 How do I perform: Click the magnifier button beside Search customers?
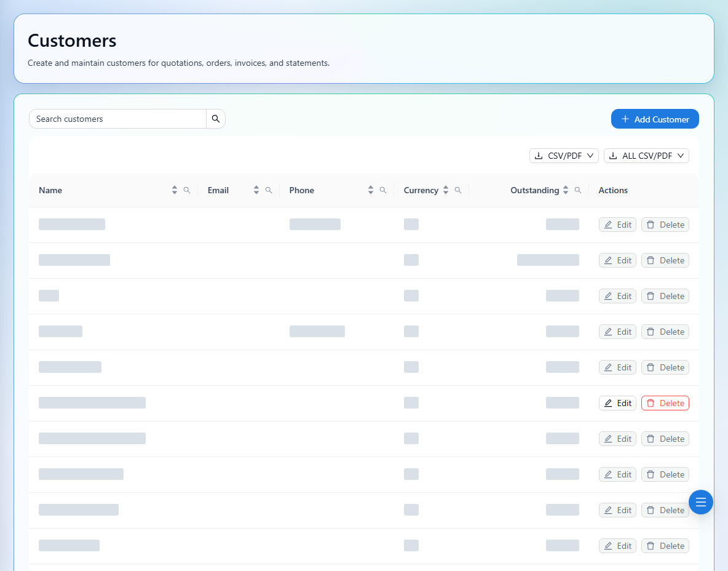tap(215, 119)
